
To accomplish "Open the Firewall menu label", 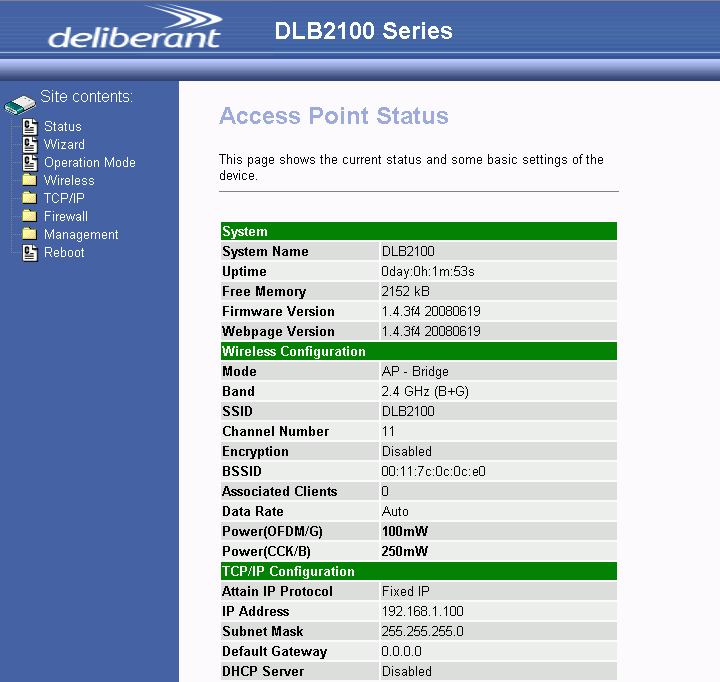I will pyautogui.click(x=66, y=217).
